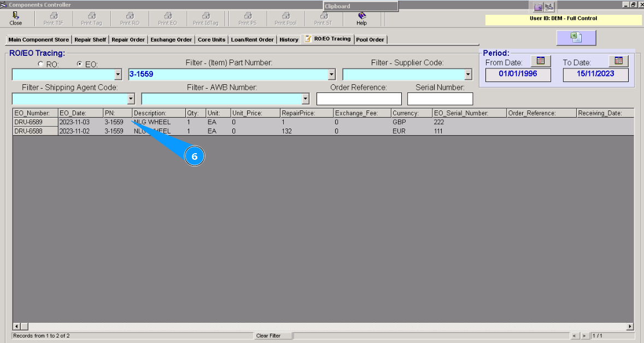Viewport: 644px width, 343px height.
Task: Click the Print Tag printer icon
Action: click(x=92, y=16)
